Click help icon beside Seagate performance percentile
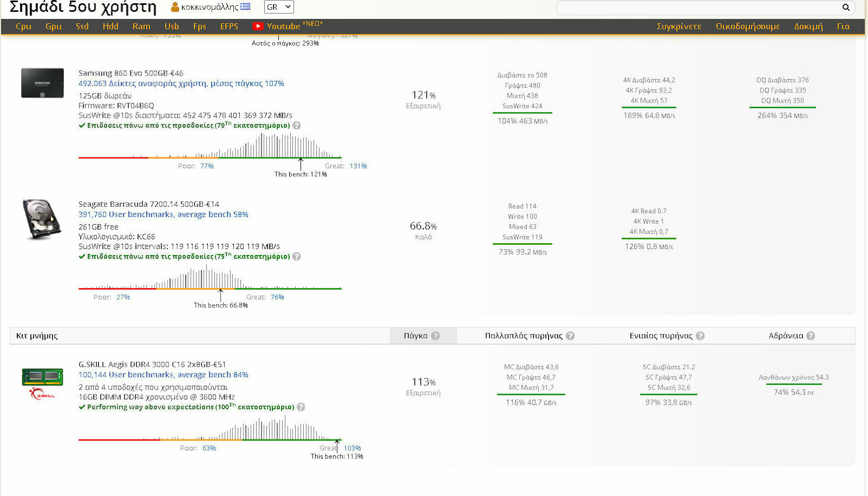The height and width of the screenshot is (496, 868). [297, 257]
